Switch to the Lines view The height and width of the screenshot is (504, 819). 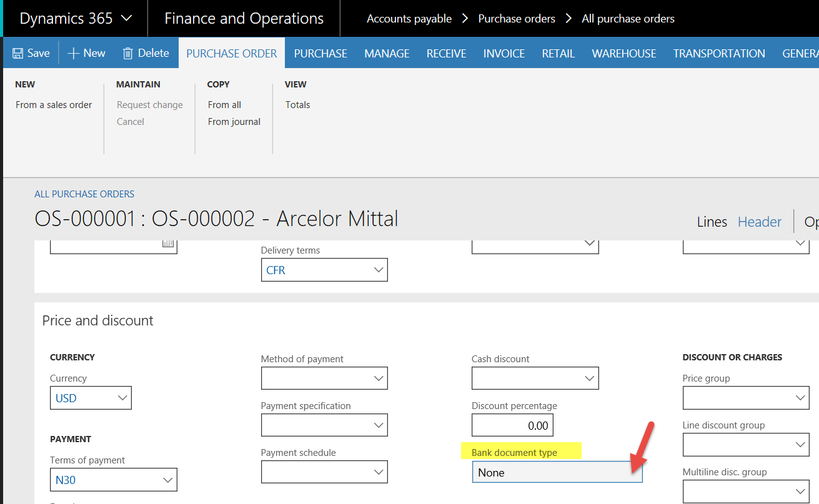[x=712, y=222]
